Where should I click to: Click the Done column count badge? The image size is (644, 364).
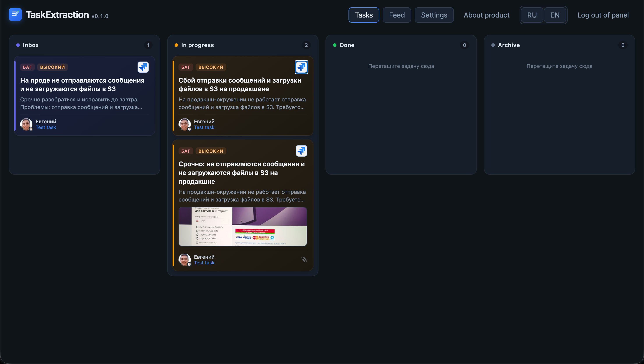(464, 45)
